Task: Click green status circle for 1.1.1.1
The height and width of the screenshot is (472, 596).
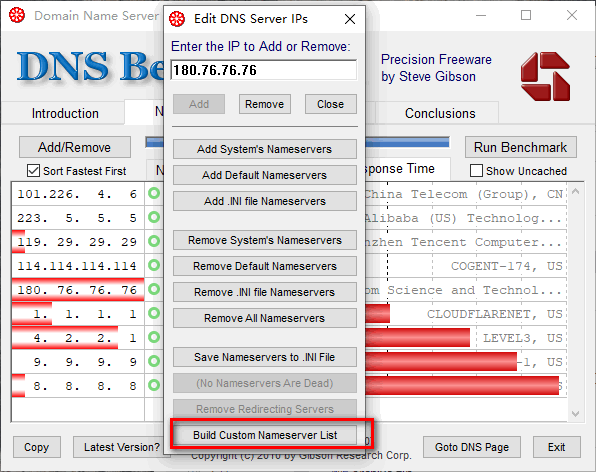Action: 154,313
